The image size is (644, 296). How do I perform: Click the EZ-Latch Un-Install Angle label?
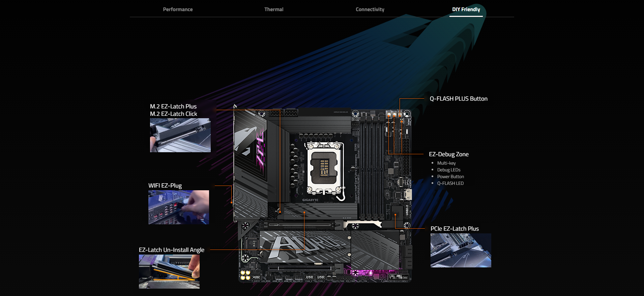pos(172,250)
